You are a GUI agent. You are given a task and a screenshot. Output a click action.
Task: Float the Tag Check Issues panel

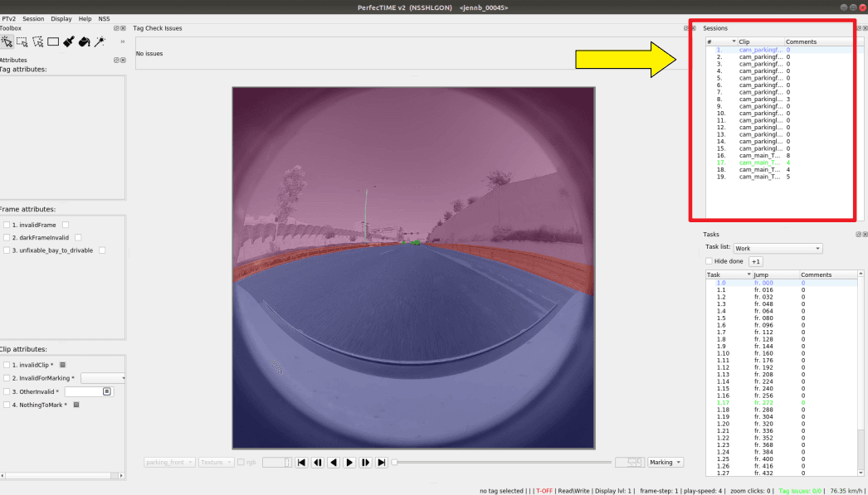(x=686, y=28)
